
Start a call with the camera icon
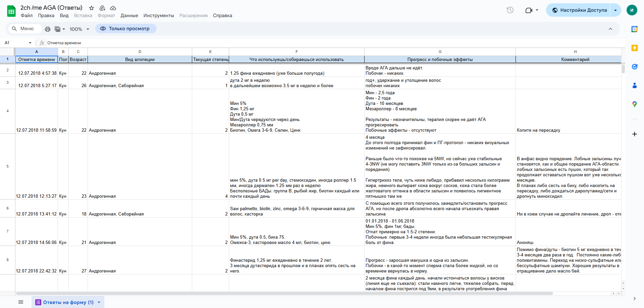(x=529, y=10)
